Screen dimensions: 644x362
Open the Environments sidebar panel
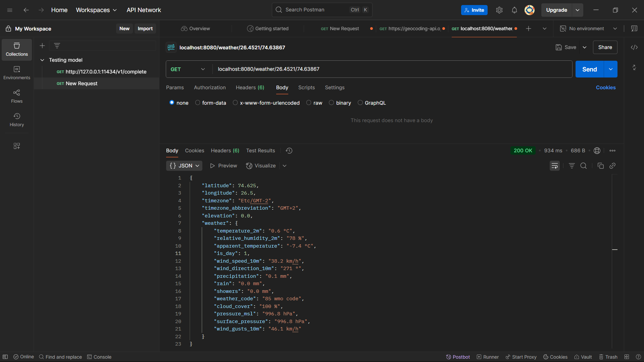tap(17, 73)
